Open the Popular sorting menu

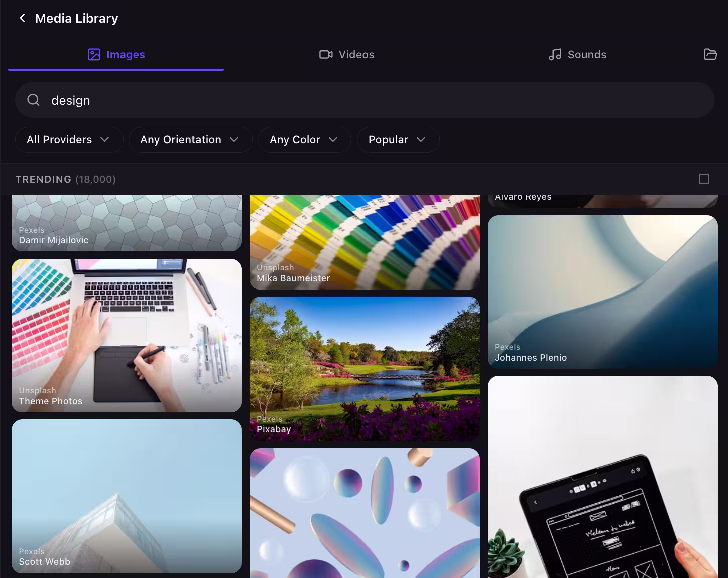398,139
